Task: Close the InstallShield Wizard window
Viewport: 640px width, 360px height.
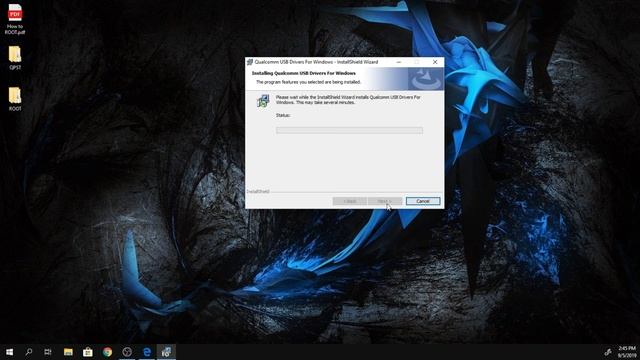Action: (x=435, y=62)
